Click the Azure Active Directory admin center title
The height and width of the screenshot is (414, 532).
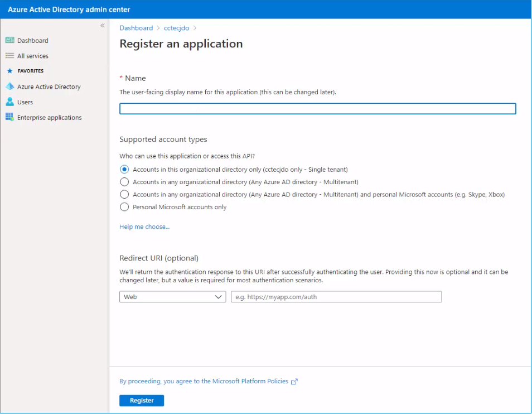(x=69, y=9)
